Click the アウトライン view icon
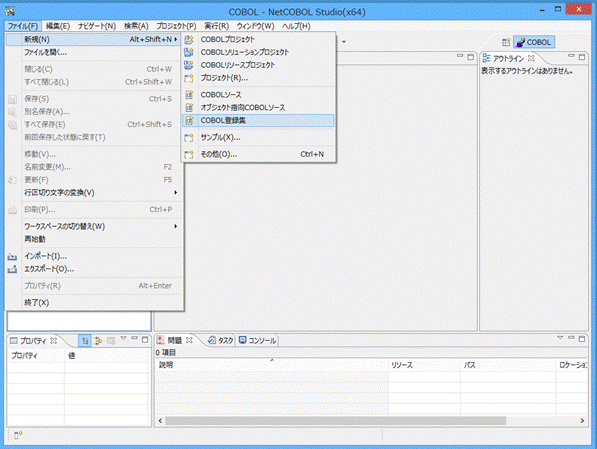The image size is (597, 449). (486, 58)
